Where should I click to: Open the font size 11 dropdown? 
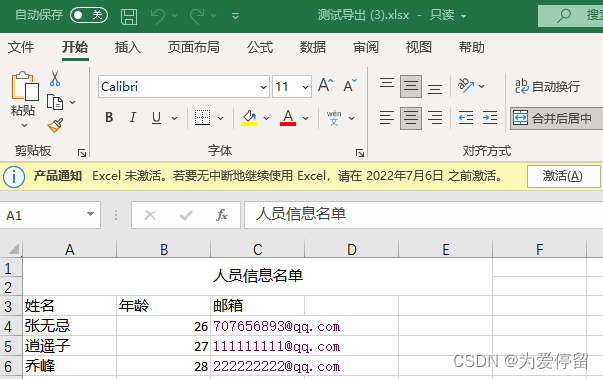point(305,87)
